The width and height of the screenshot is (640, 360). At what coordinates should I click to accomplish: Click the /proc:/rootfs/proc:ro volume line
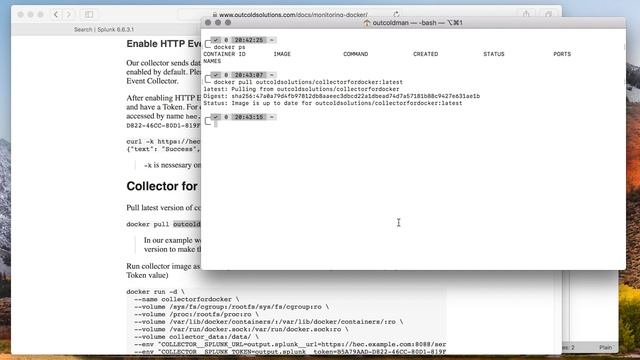tap(196, 314)
